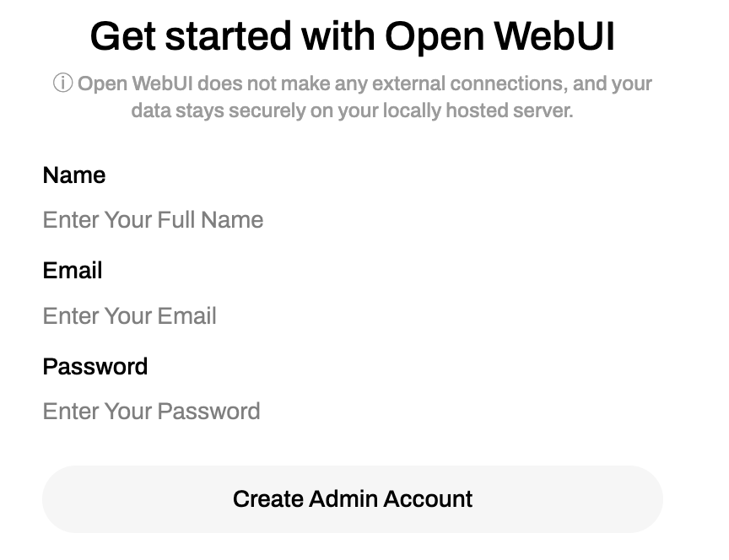
Task: Click the information symbol beside 'Open WebUI does'
Action: click(62, 83)
